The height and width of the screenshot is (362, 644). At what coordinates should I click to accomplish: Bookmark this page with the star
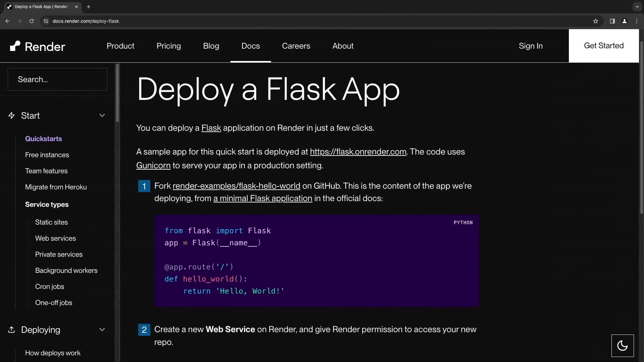point(596,21)
